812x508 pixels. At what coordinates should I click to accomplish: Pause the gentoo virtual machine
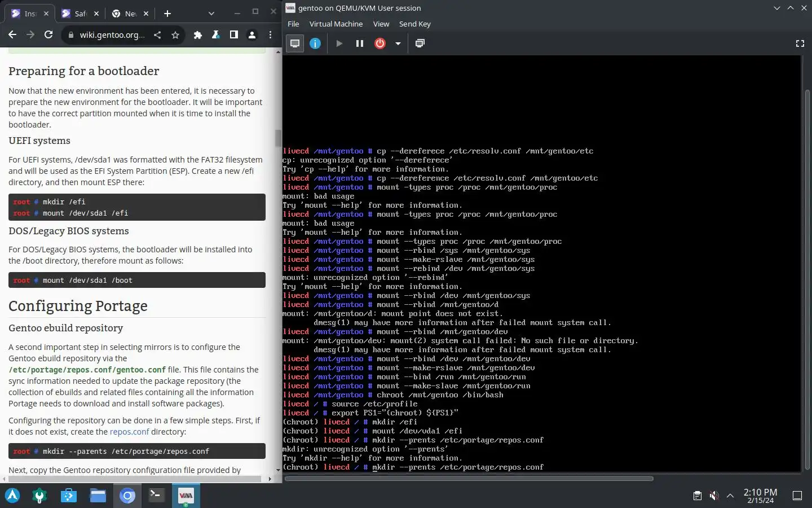coord(359,43)
